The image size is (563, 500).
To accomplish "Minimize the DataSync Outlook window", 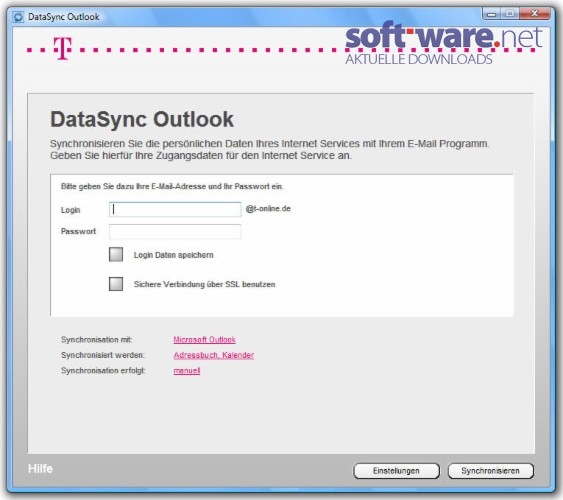I will tap(492, 14).
